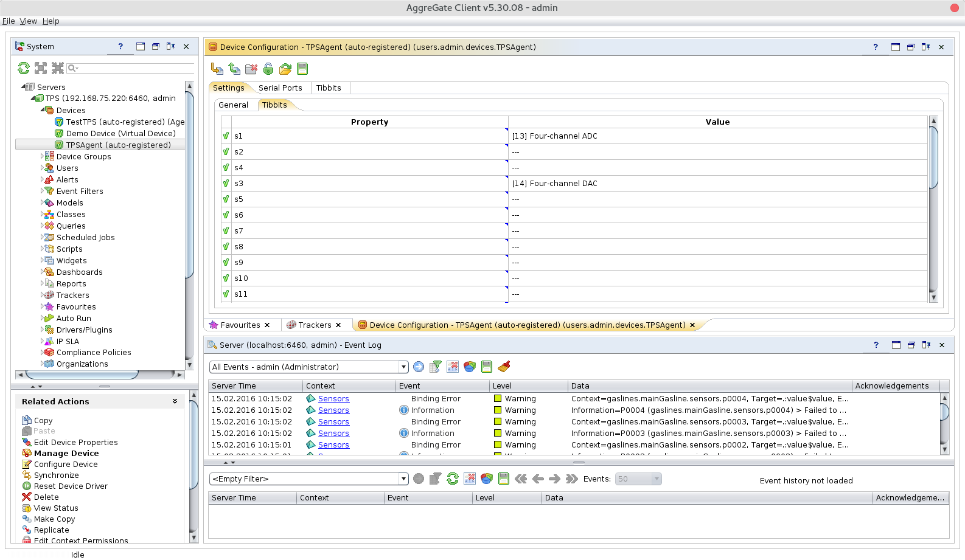
Task: Click the System tree search field
Action: [x=130, y=68]
